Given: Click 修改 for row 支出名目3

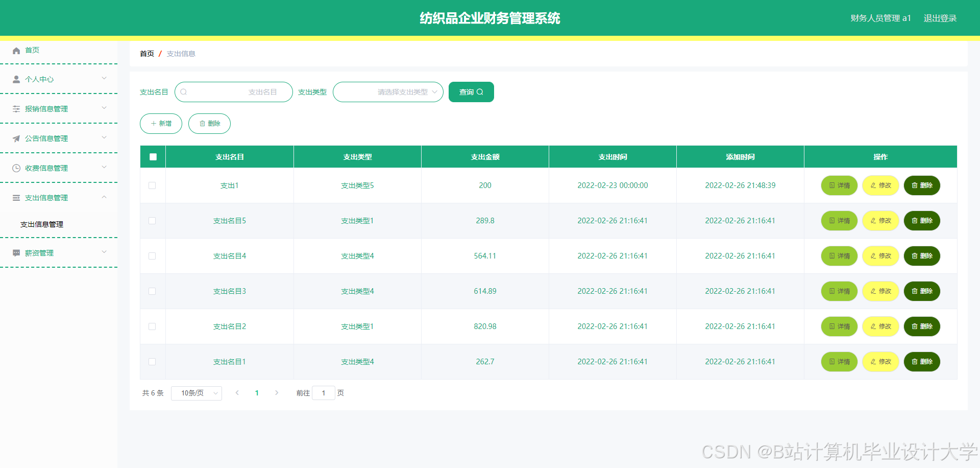Looking at the screenshot, I should (x=880, y=291).
